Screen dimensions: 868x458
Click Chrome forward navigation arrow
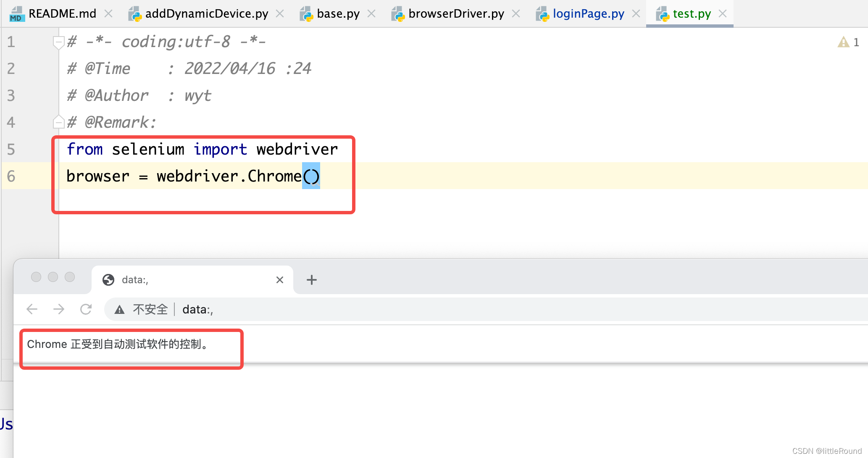pos(59,310)
